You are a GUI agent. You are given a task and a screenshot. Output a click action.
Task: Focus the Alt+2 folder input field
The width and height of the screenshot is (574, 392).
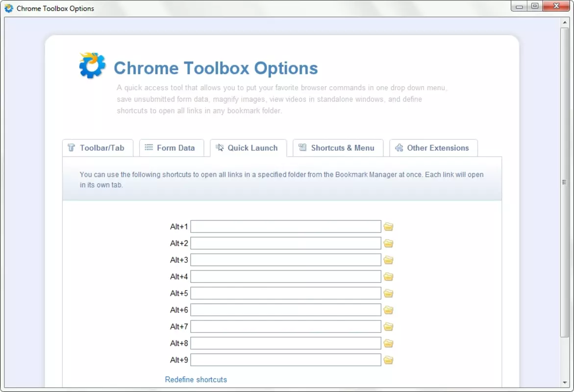coord(286,243)
